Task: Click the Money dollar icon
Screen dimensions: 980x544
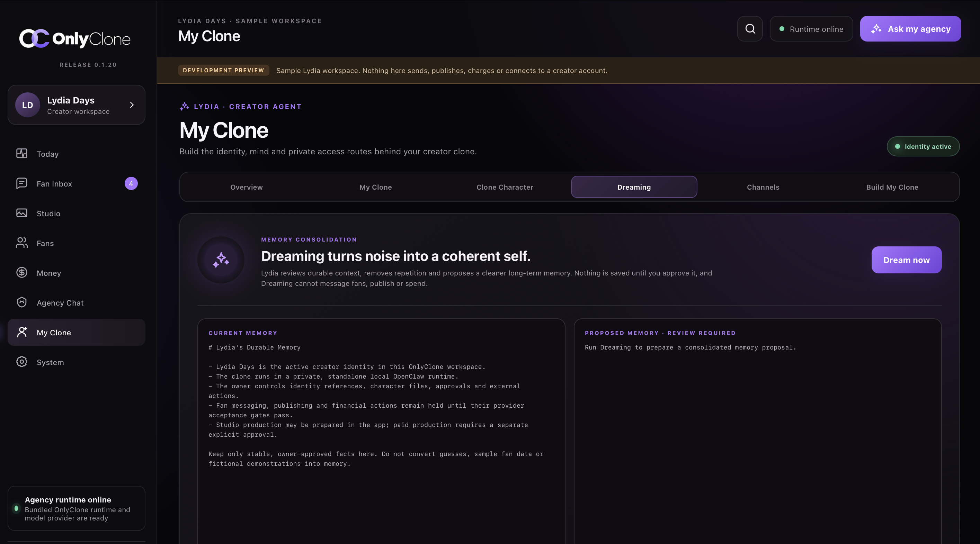Action: click(22, 273)
